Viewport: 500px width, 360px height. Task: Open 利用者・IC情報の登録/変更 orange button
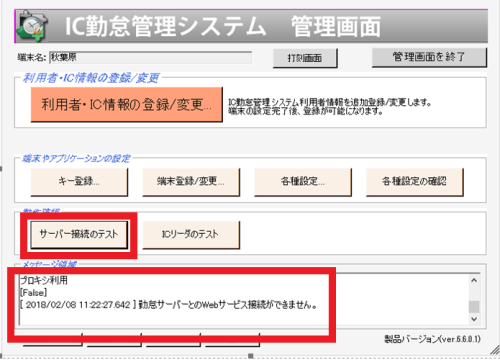pos(127,104)
